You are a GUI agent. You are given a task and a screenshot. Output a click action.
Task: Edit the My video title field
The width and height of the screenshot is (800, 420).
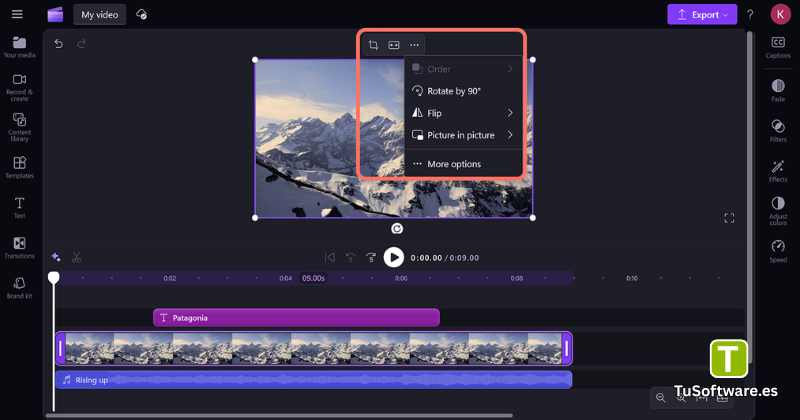[99, 15]
